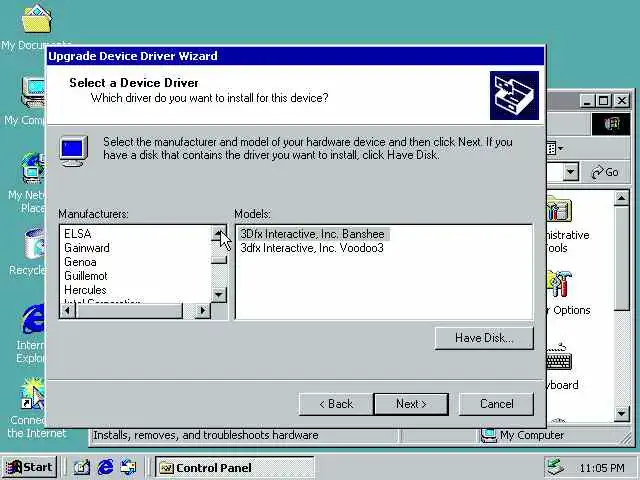
Task: Click Control Panel scroll up arrow
Action: coord(622,199)
